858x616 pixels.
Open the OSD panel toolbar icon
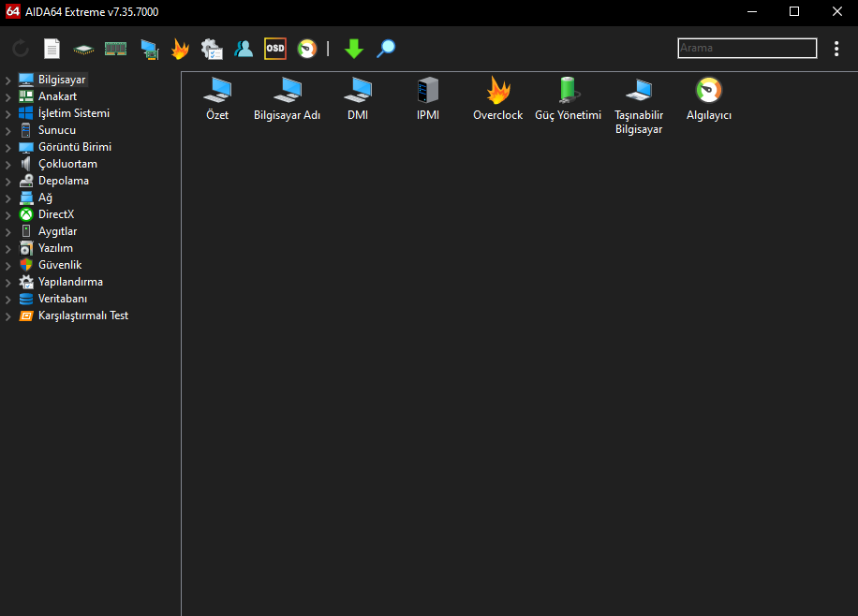pos(275,49)
